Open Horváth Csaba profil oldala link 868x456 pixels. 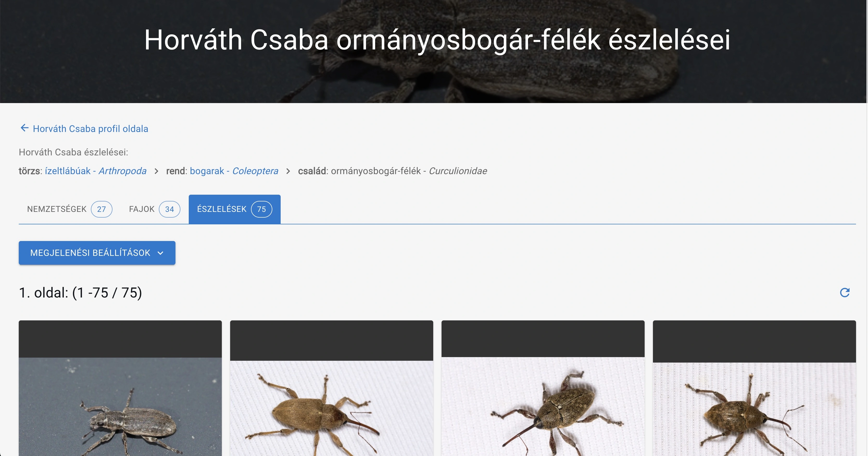(x=90, y=129)
